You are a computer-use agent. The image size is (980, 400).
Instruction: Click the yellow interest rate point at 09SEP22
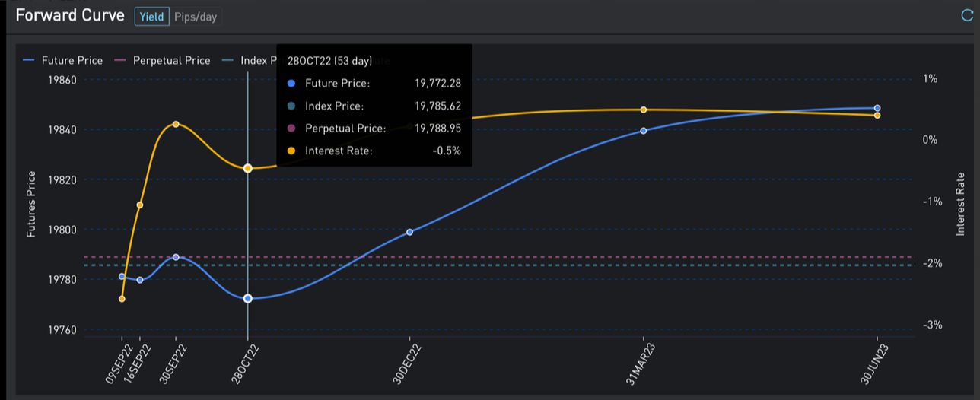click(122, 299)
